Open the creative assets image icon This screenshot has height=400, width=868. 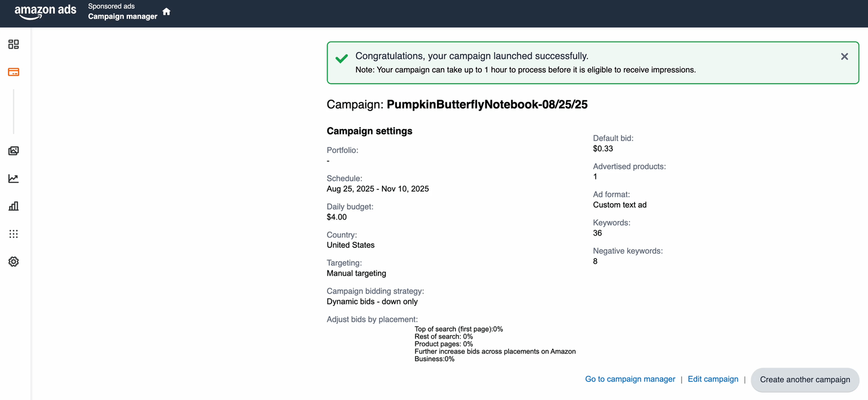coord(13,151)
